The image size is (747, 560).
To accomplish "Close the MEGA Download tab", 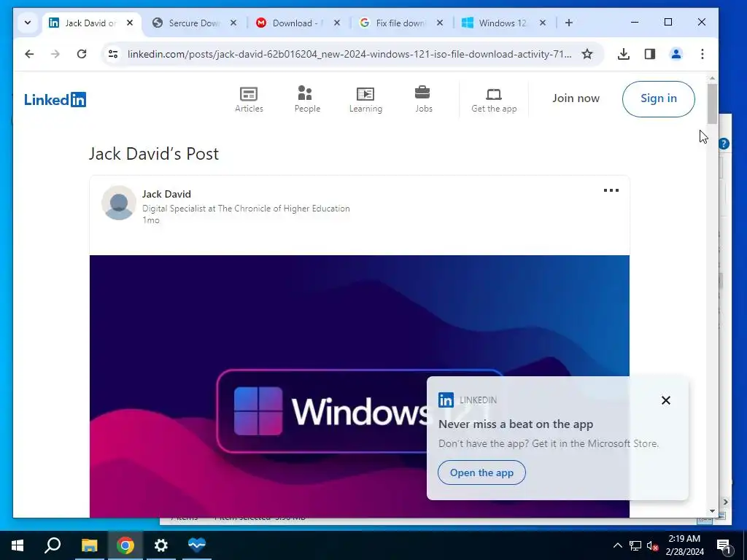I will pos(337,23).
